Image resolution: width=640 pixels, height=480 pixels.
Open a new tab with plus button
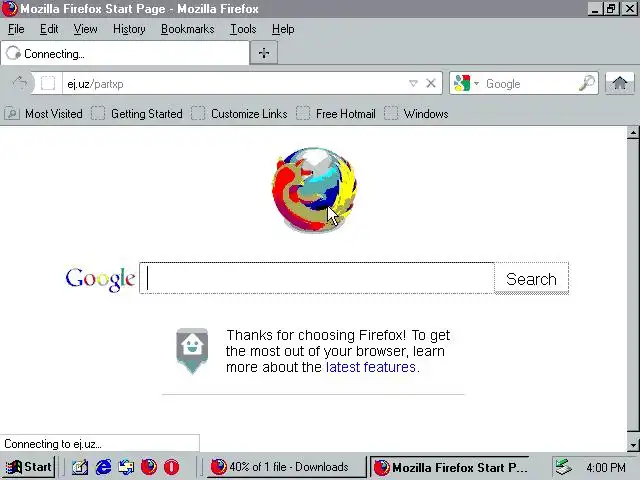[264, 53]
